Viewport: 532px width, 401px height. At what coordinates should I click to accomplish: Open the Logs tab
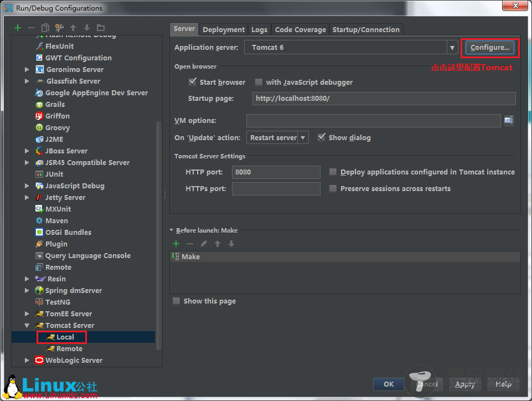pyautogui.click(x=260, y=29)
